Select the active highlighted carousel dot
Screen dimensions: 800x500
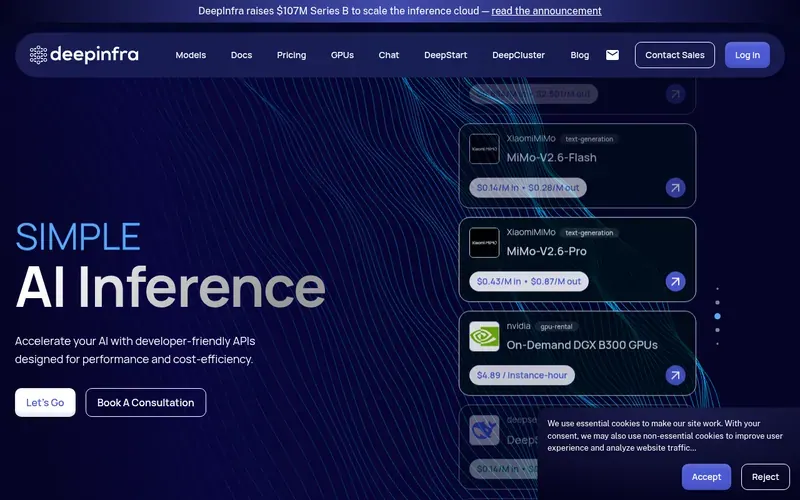point(717,316)
